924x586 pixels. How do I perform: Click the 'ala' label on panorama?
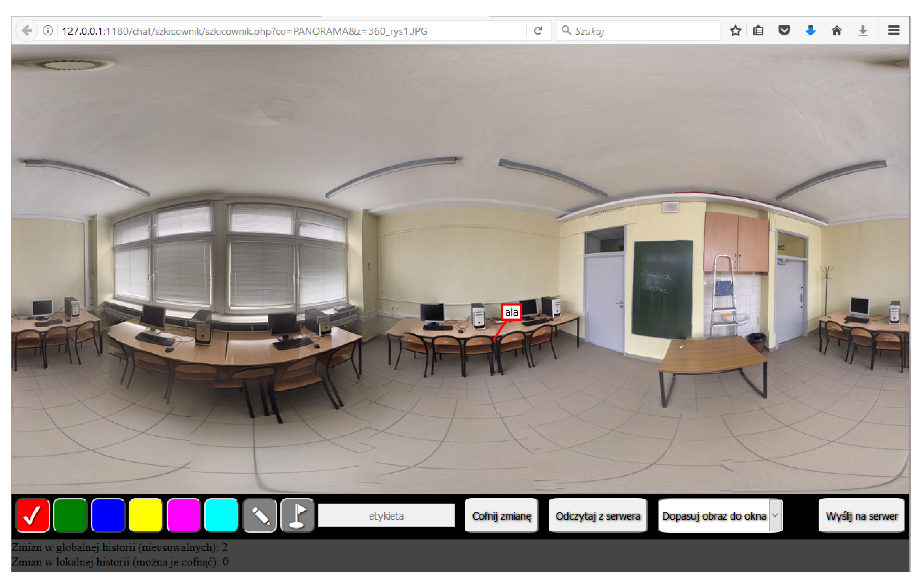click(511, 312)
